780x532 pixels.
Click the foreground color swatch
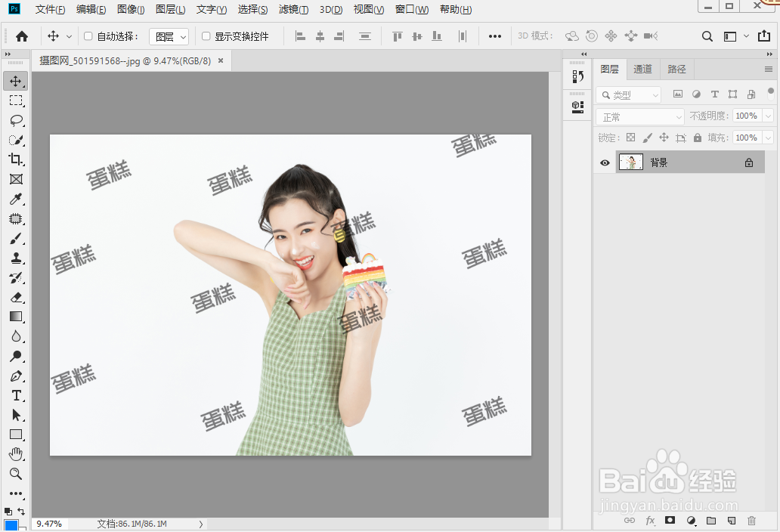tap(11, 525)
